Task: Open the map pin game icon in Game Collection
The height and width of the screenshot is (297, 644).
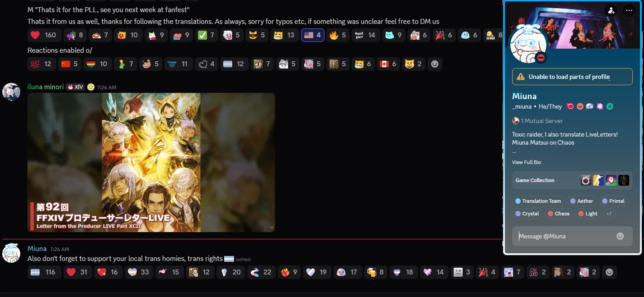Action: tap(611, 180)
